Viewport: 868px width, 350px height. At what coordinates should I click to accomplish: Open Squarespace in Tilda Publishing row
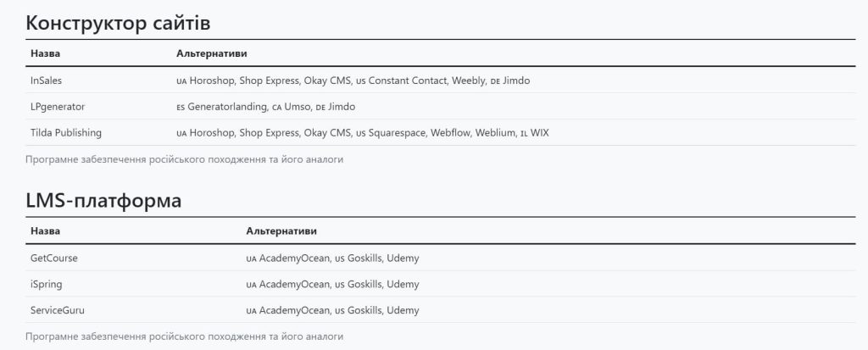[x=397, y=133]
